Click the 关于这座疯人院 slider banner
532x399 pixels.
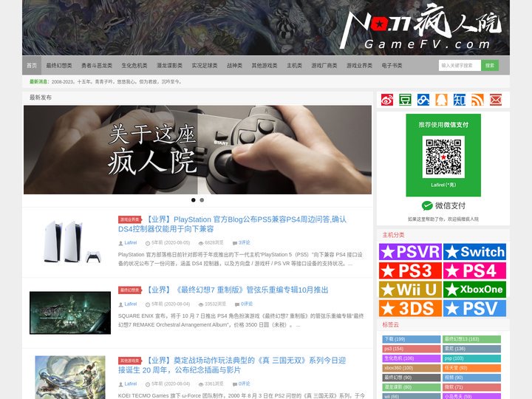tap(197, 149)
